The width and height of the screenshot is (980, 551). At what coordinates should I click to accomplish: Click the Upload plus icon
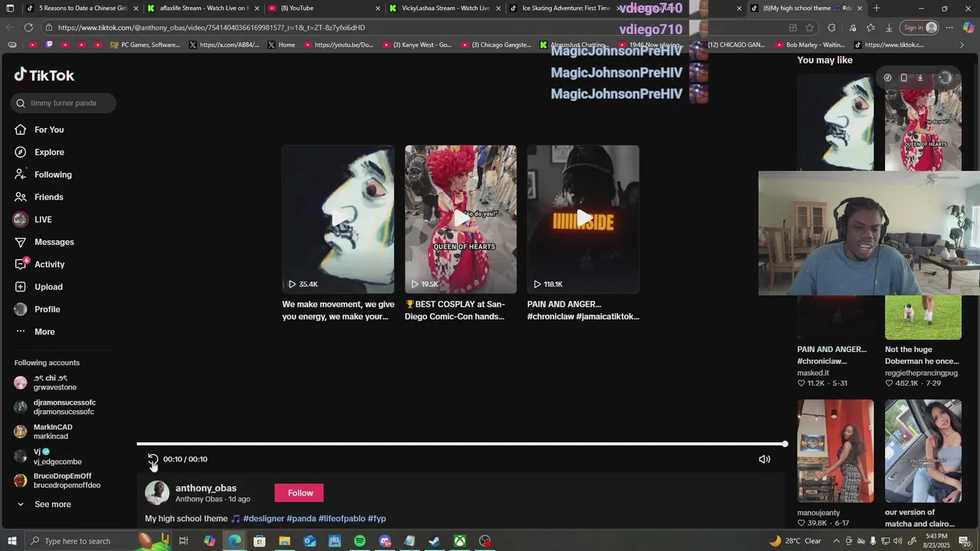[21, 287]
